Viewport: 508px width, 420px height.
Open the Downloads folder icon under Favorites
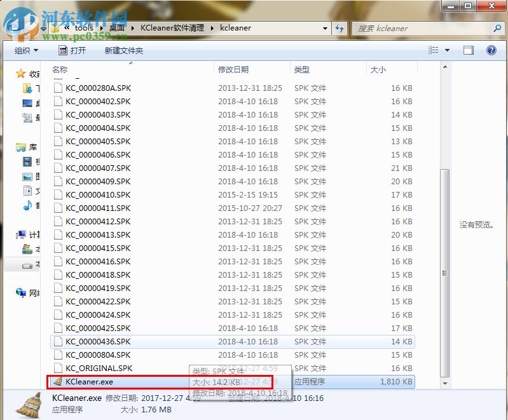coord(27,88)
